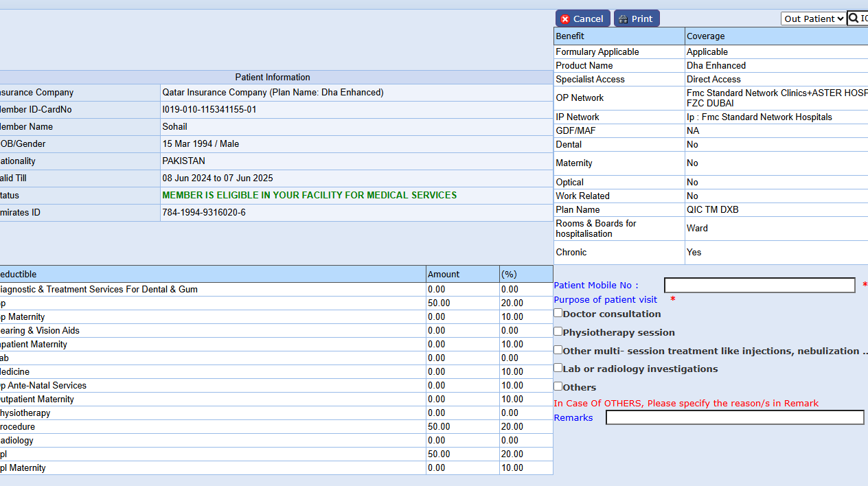Click the Patient Information table header

[x=273, y=77]
